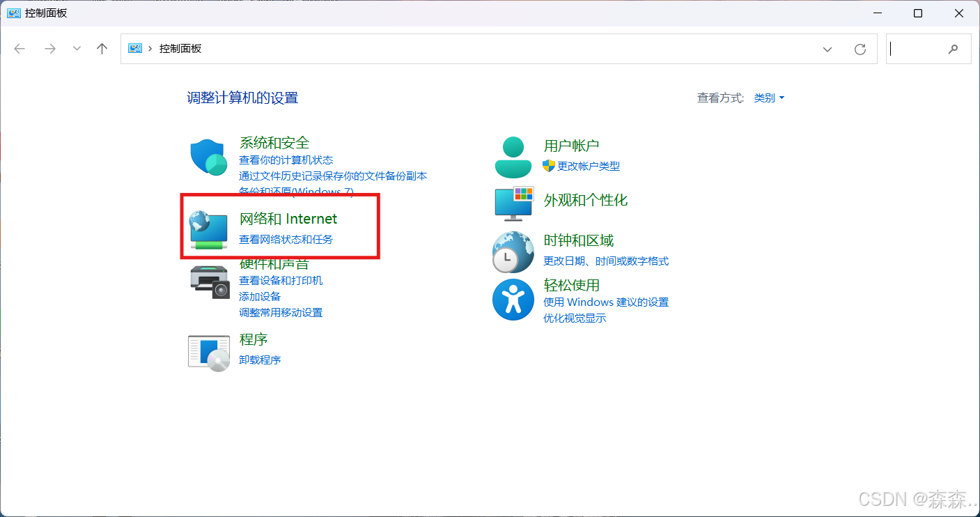Click 卸载程序 link
980x517 pixels.
(x=260, y=360)
